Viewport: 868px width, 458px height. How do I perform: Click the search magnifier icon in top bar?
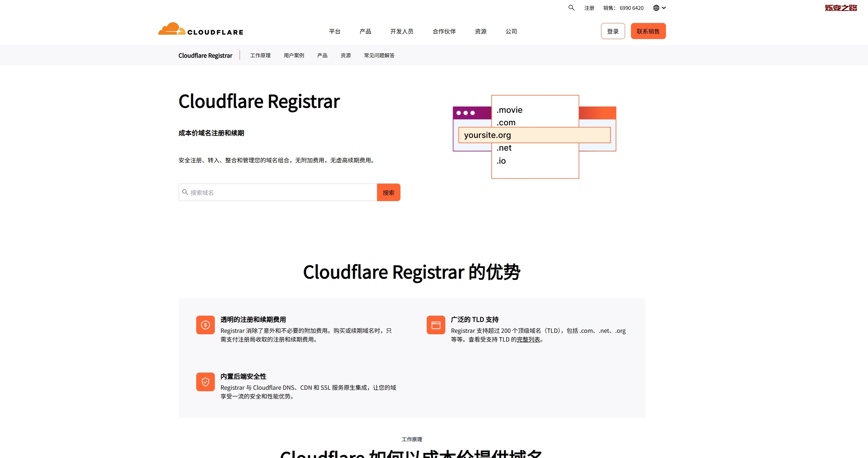click(x=571, y=8)
